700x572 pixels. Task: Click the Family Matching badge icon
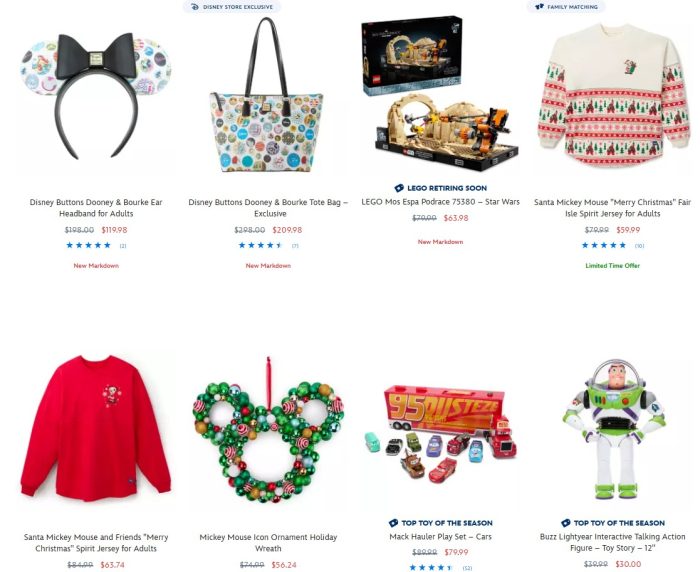(x=540, y=7)
